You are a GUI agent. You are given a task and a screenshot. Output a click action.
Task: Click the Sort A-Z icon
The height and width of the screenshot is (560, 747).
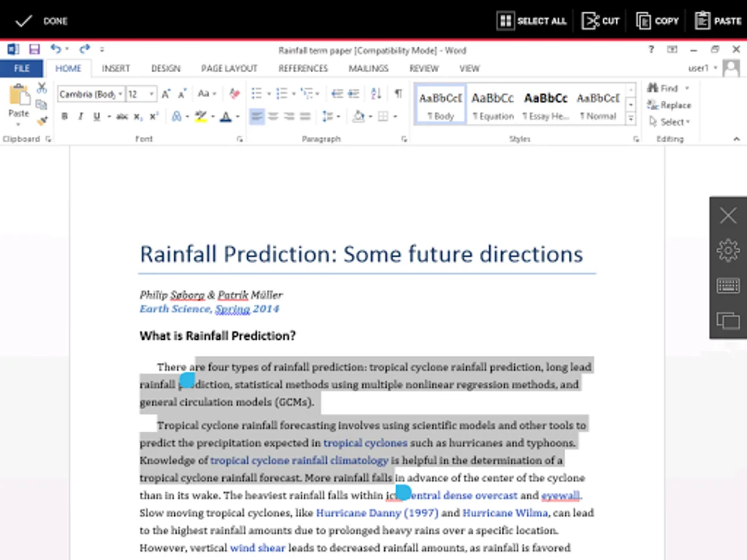(x=376, y=94)
